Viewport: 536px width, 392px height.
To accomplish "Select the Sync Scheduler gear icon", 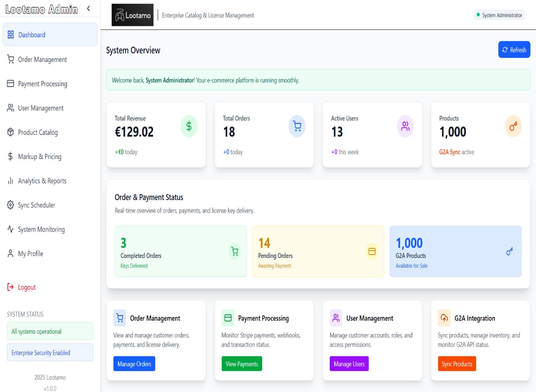I will [x=10, y=205].
